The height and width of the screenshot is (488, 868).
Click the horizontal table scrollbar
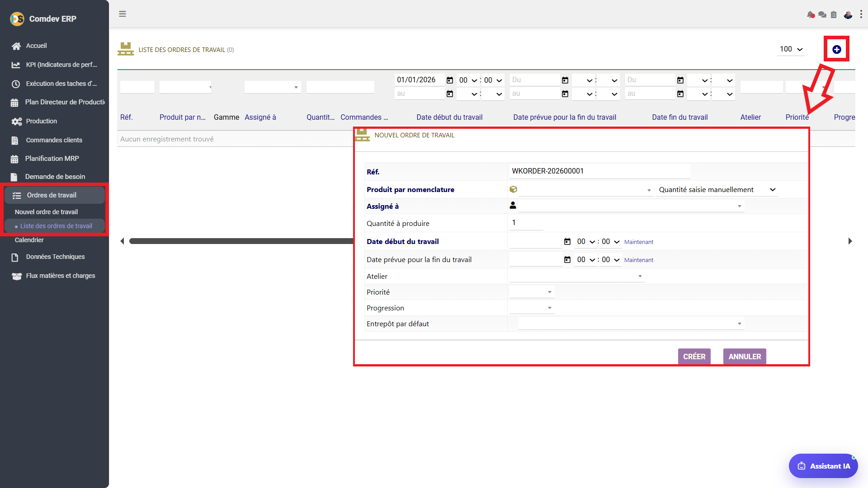241,241
